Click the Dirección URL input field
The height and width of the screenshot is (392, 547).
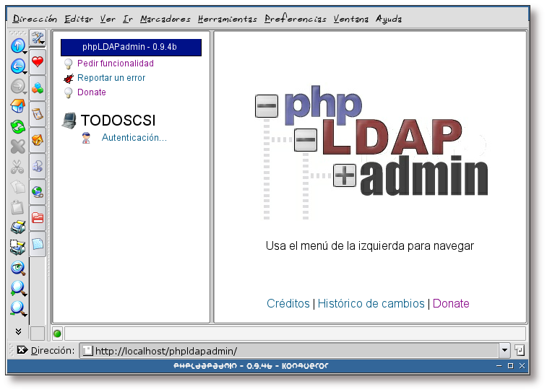(289, 350)
